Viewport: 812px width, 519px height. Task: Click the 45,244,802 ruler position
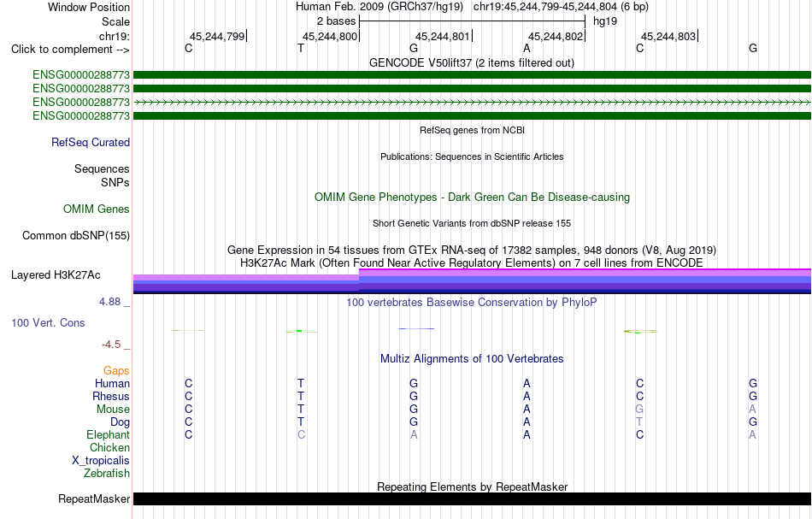click(556, 36)
